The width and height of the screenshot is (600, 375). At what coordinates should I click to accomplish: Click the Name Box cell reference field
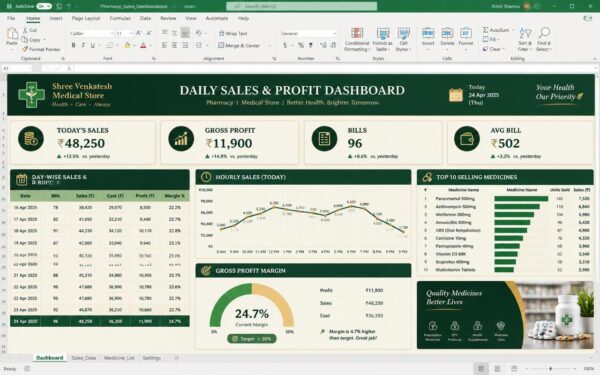16,68
